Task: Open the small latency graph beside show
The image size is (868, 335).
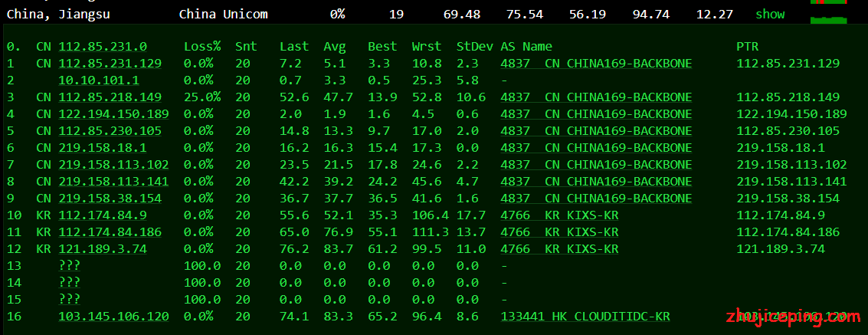Action: pos(828,20)
